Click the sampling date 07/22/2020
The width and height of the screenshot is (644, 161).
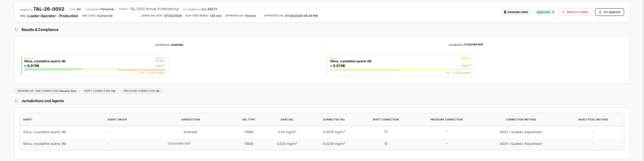pos(173,16)
